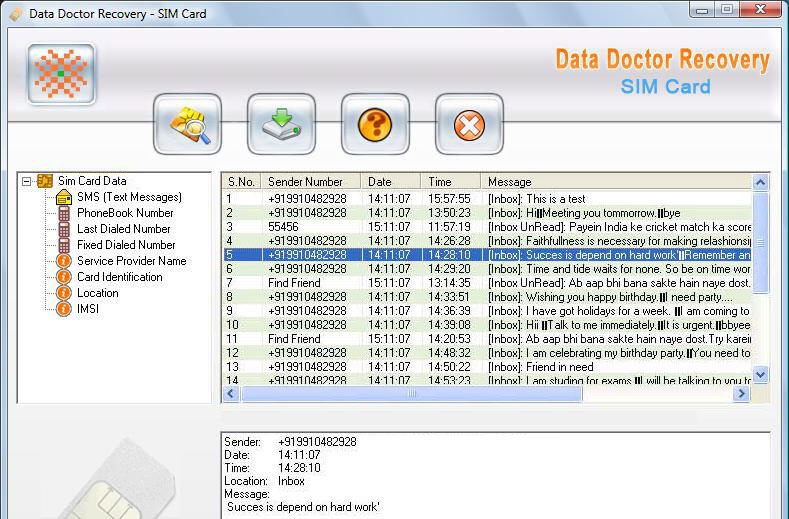Click the info icon beside Card Identification

[x=63, y=277]
